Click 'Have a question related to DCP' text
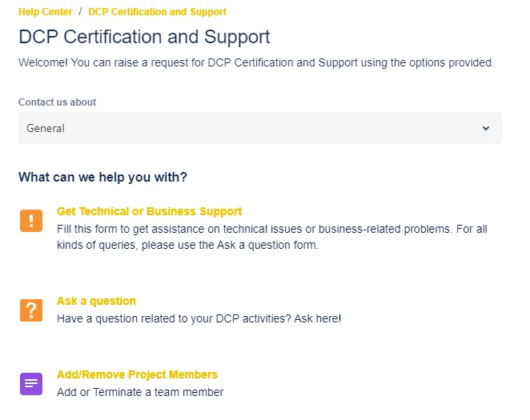530x420 pixels. tap(199, 318)
